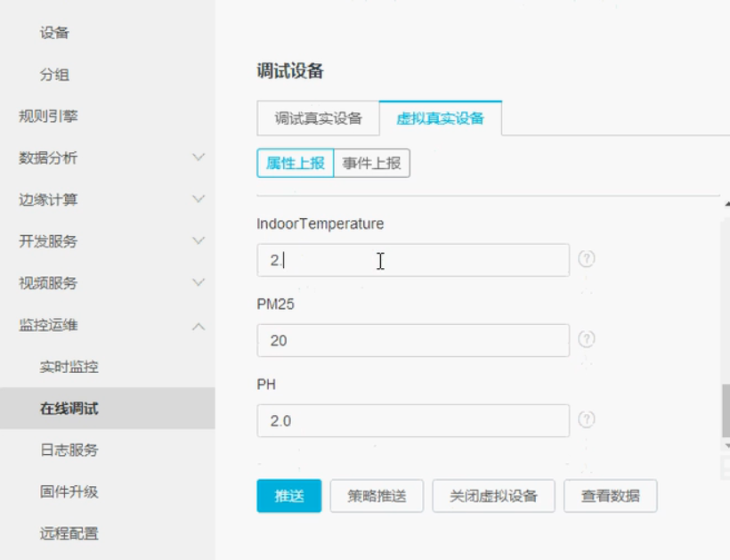Switch to 事件上报 option
Screen dimensions: 730x560
[371, 163]
